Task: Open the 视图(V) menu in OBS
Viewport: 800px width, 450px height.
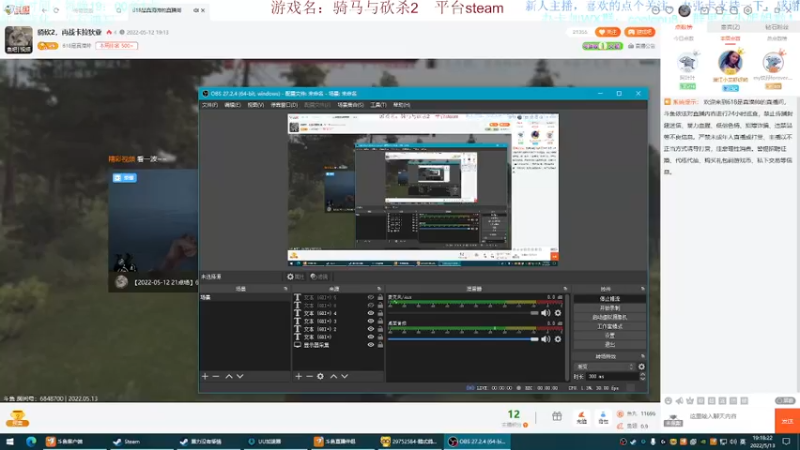Action: tap(256, 105)
